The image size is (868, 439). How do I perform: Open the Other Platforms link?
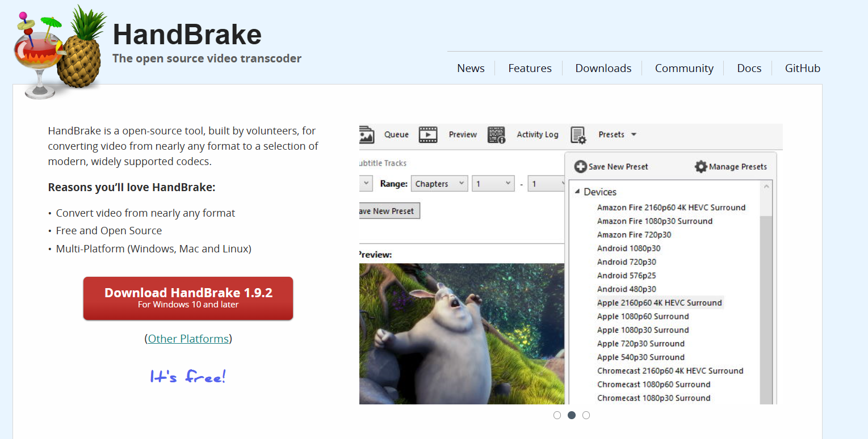pos(188,339)
